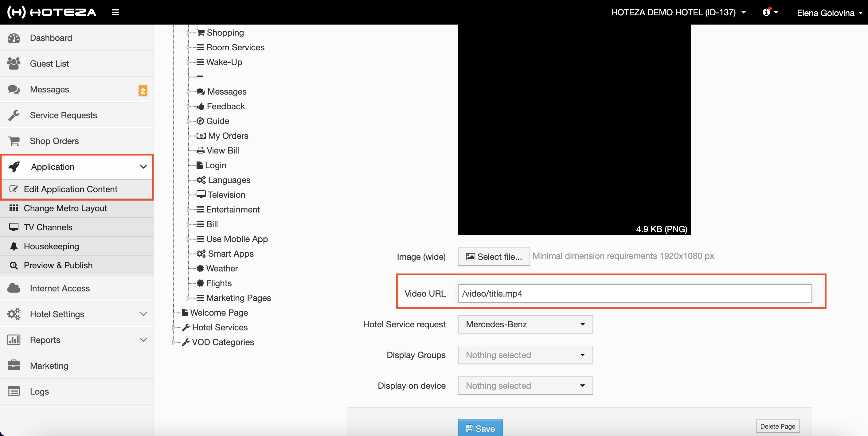Click the Feedback thumbs-up icon
868x436 pixels.
pos(201,107)
